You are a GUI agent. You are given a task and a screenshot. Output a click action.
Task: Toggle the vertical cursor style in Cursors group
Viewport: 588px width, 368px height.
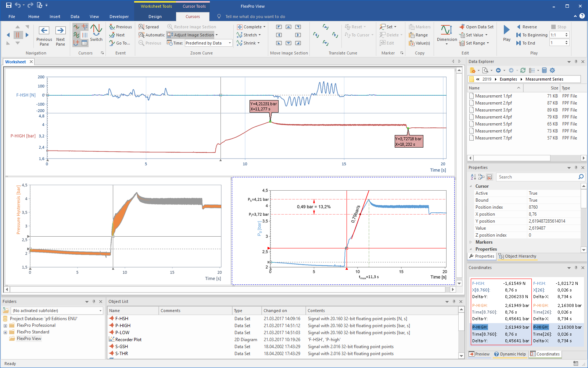point(85,35)
